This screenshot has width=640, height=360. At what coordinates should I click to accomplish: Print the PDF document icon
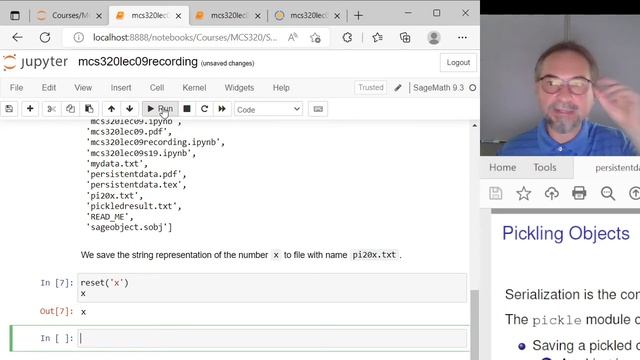pos(579,193)
